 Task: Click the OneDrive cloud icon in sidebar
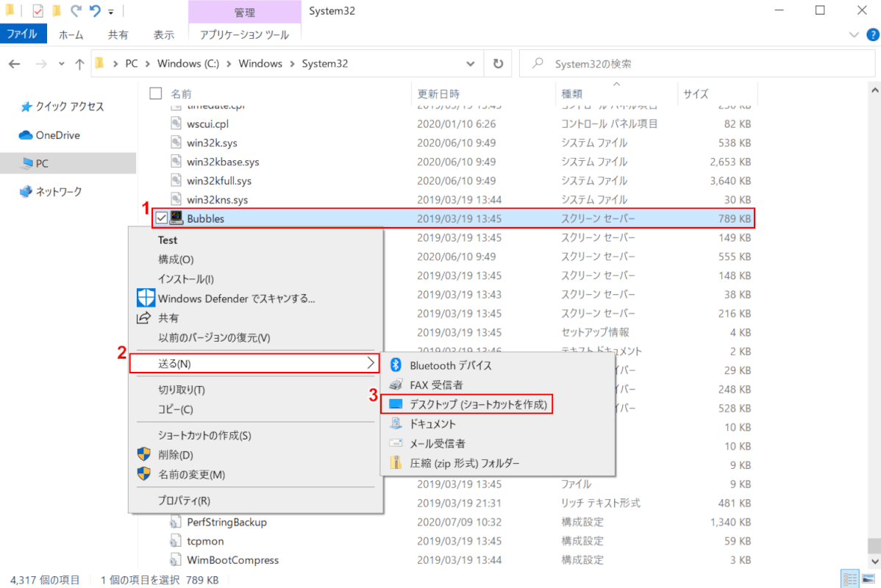click(26, 135)
